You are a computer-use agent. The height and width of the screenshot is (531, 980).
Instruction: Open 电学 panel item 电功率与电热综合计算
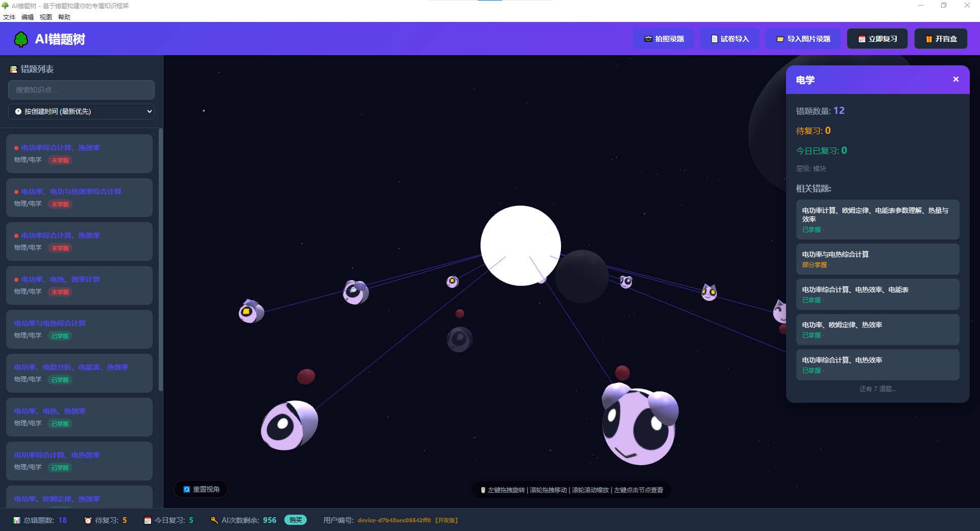[x=877, y=259]
